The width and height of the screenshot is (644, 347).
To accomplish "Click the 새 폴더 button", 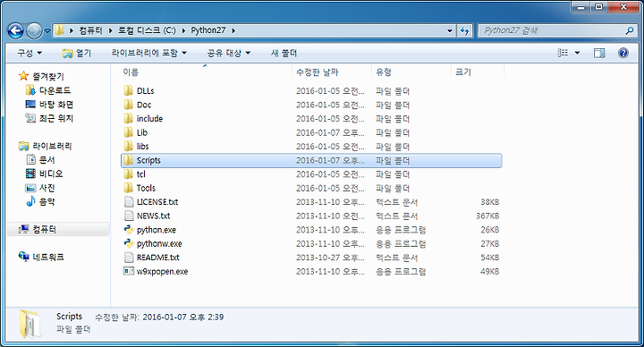I will coord(284,53).
